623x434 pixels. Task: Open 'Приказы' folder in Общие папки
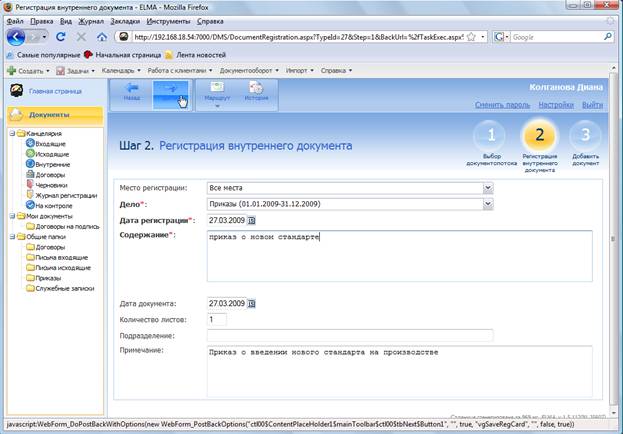coord(43,278)
